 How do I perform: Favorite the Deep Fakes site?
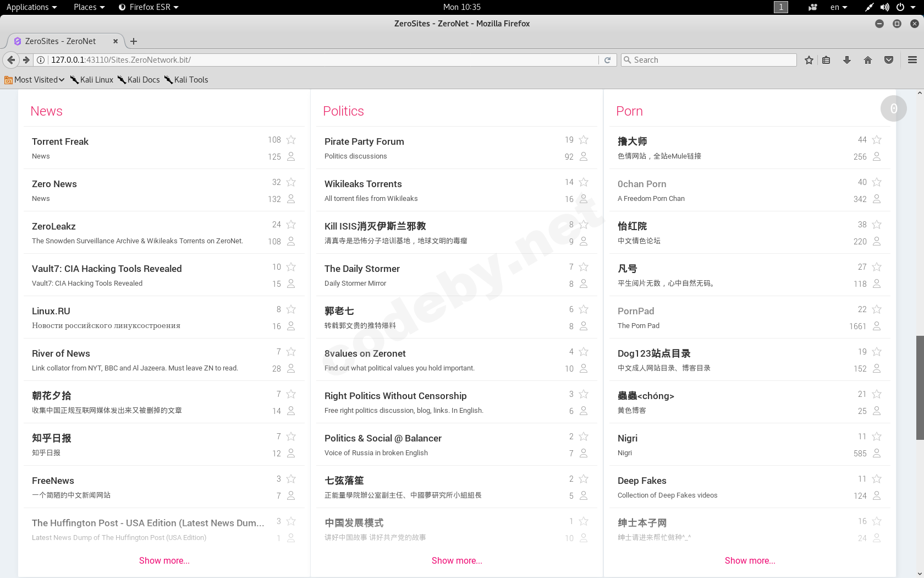877,479
